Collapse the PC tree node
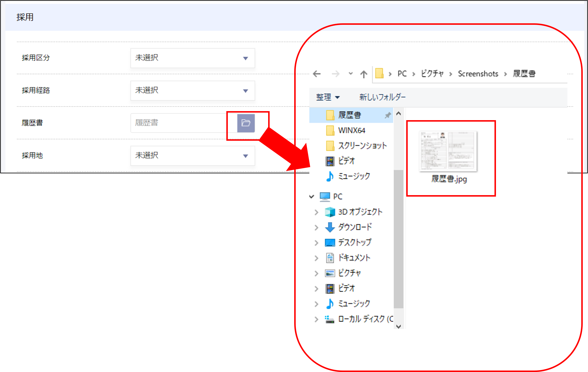 coord(312,196)
